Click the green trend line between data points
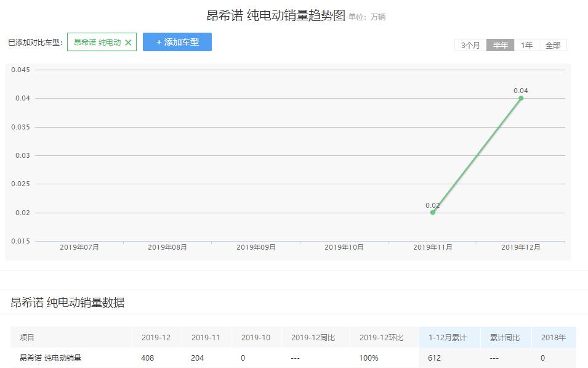This screenshot has width=588, height=368. click(x=477, y=154)
